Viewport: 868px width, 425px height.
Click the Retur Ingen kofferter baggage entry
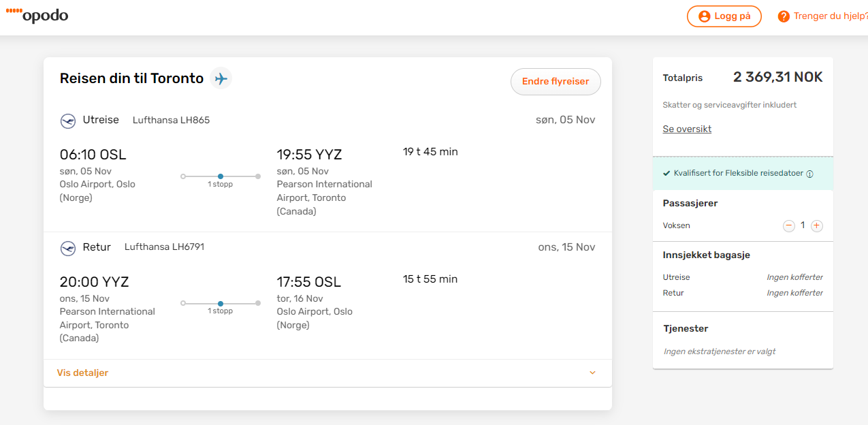[x=795, y=293]
